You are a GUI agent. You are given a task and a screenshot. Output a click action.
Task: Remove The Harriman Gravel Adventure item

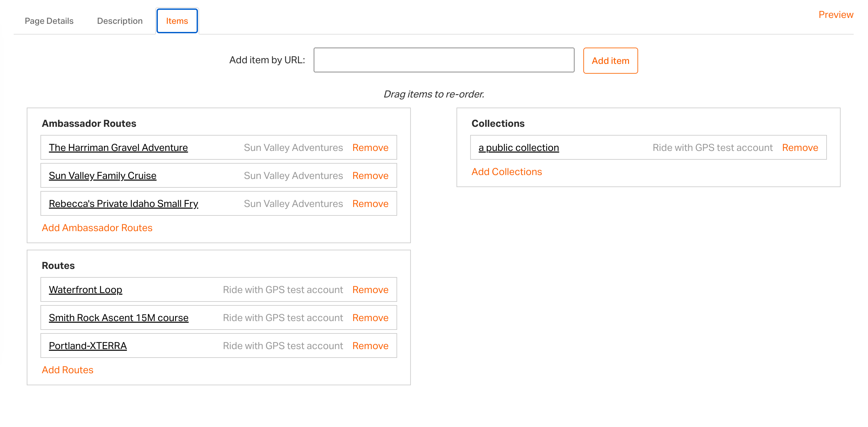click(x=370, y=148)
